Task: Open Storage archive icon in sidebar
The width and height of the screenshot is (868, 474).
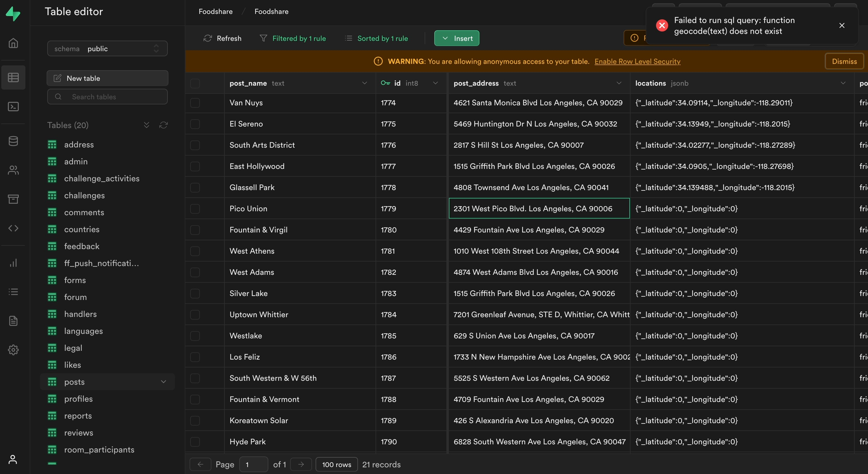Action: click(x=13, y=199)
